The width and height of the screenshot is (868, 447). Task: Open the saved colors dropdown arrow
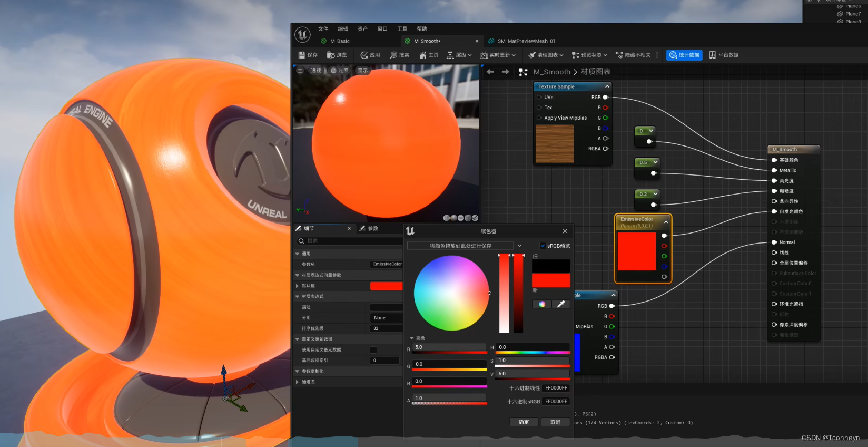519,246
